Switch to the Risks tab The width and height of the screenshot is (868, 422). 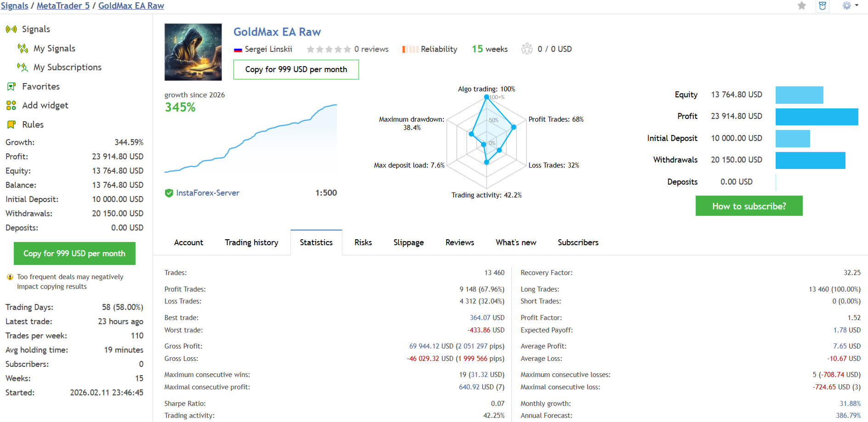[363, 242]
